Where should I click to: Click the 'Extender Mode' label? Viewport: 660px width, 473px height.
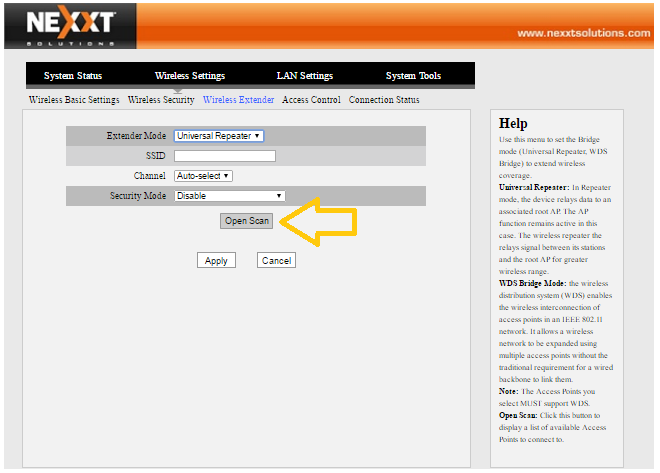point(136,136)
